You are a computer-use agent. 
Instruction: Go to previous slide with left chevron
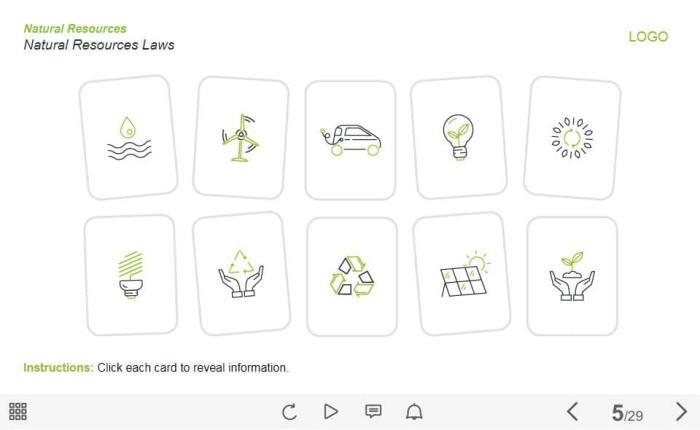[573, 411]
